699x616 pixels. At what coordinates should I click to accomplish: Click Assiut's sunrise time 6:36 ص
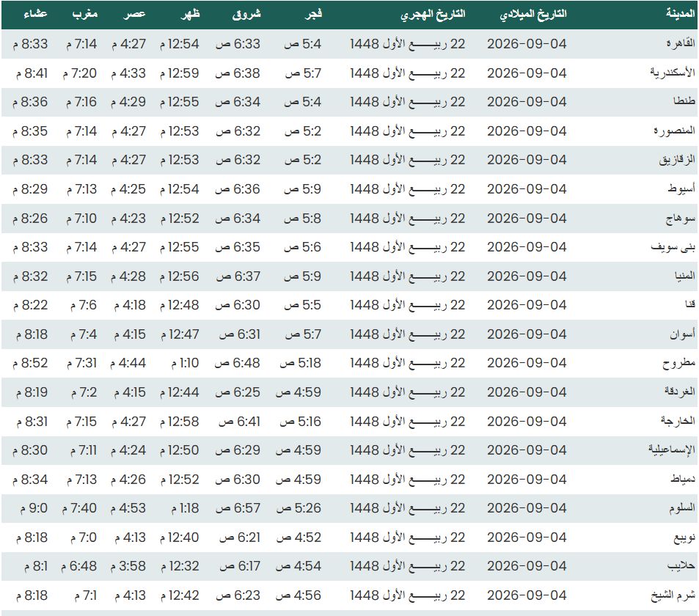click(238, 189)
